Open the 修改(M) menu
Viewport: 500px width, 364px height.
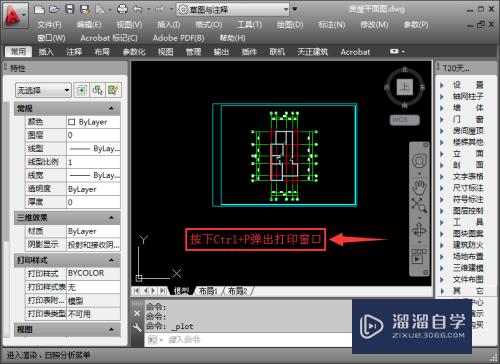click(x=374, y=25)
